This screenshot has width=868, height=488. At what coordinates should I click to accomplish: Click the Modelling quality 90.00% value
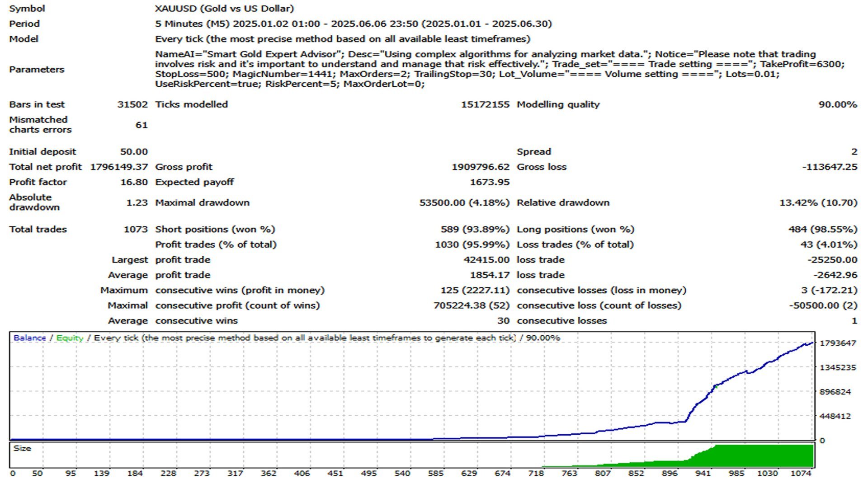click(837, 104)
